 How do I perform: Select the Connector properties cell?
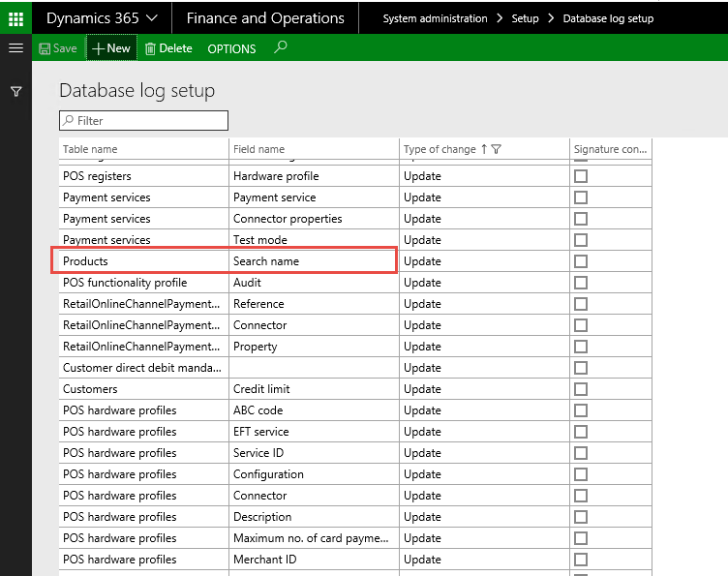pyautogui.click(x=314, y=219)
